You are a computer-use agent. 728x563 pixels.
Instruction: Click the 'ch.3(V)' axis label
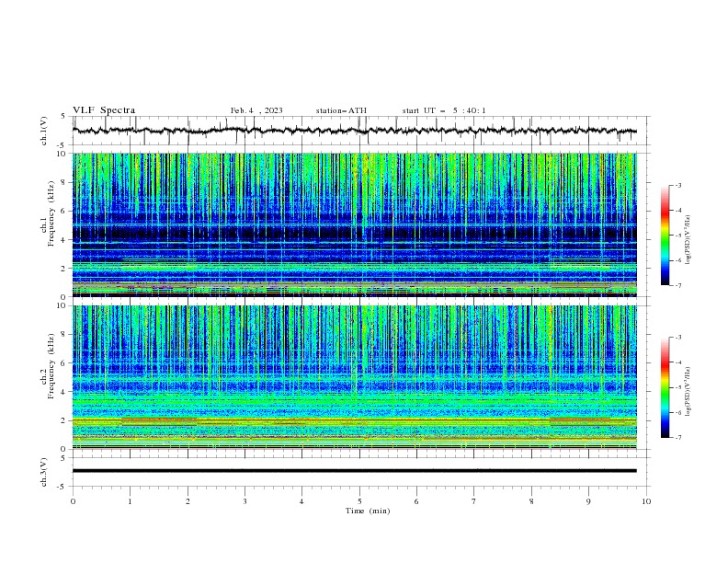tap(44, 472)
